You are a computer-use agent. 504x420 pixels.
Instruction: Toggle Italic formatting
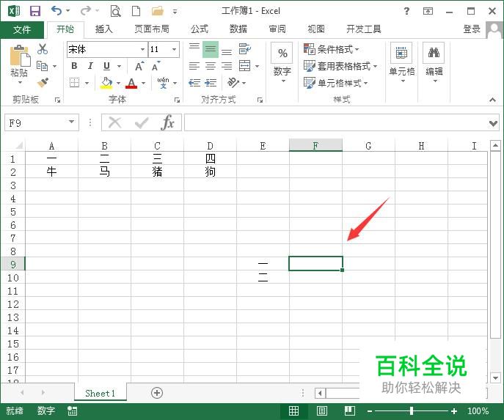[90, 66]
